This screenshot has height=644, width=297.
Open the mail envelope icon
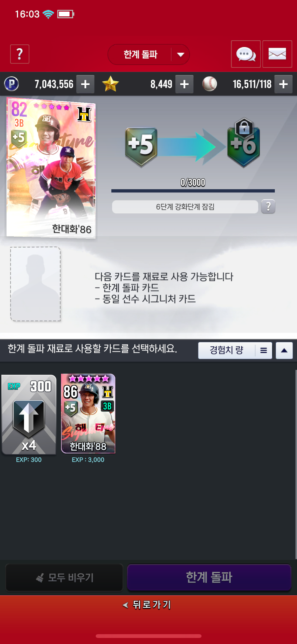tap(277, 54)
